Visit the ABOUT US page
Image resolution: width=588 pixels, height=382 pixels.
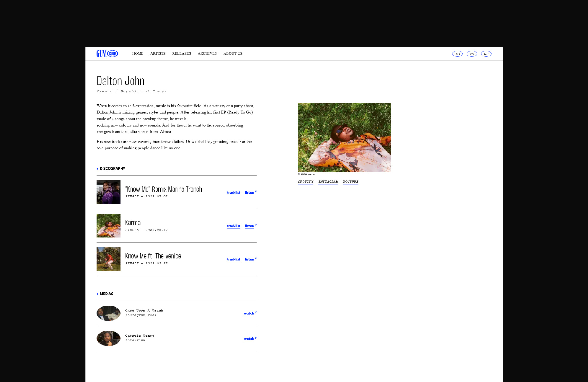click(233, 53)
